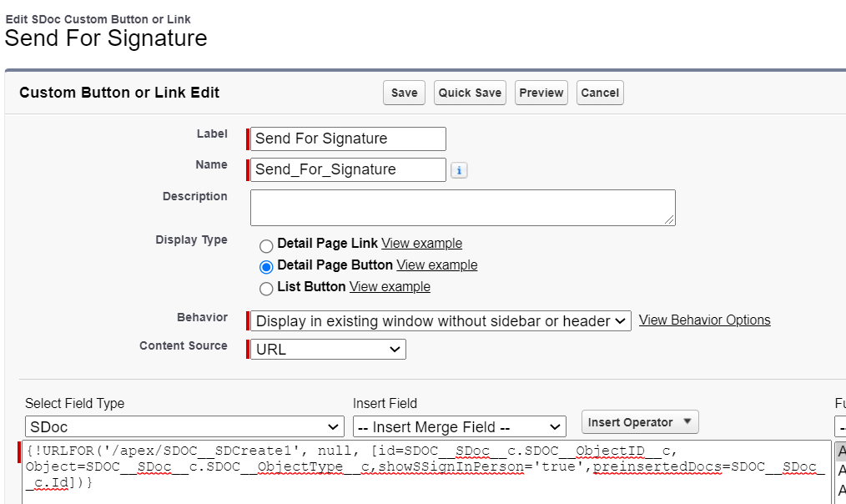Focus the Name input field
Screen dimensions: 846x504
point(348,169)
